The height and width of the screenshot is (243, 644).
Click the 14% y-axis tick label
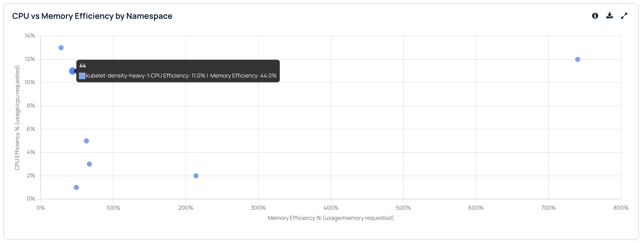(30, 36)
